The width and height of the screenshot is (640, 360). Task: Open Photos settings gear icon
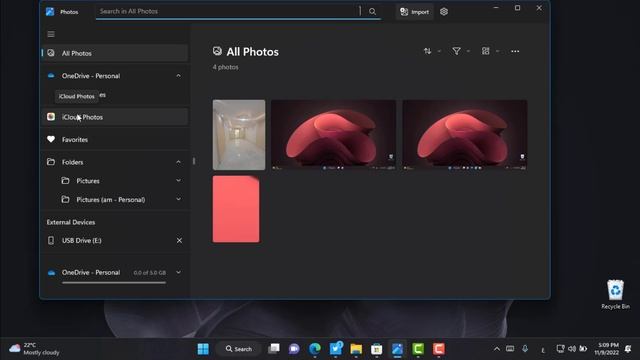(x=444, y=12)
